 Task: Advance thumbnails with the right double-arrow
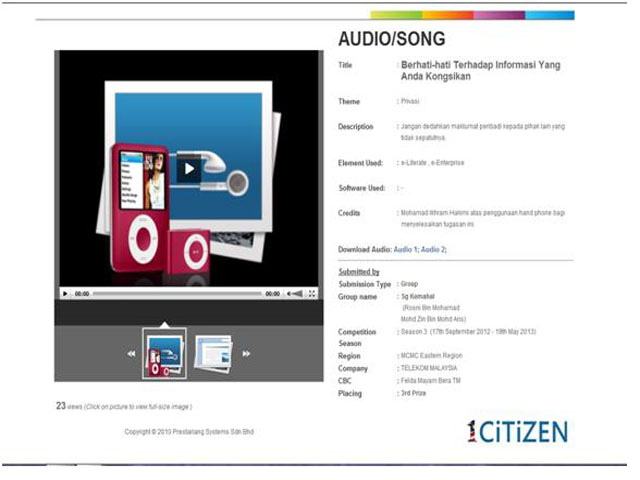pyautogui.click(x=247, y=353)
